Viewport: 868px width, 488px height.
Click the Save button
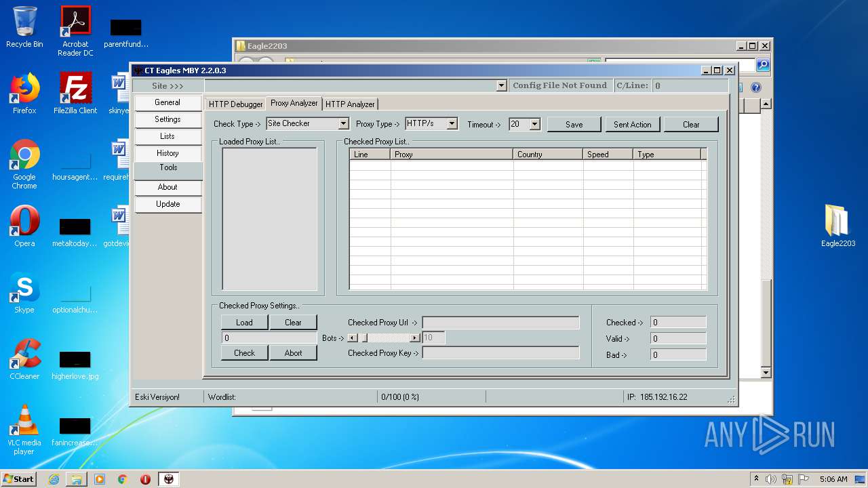click(x=574, y=124)
